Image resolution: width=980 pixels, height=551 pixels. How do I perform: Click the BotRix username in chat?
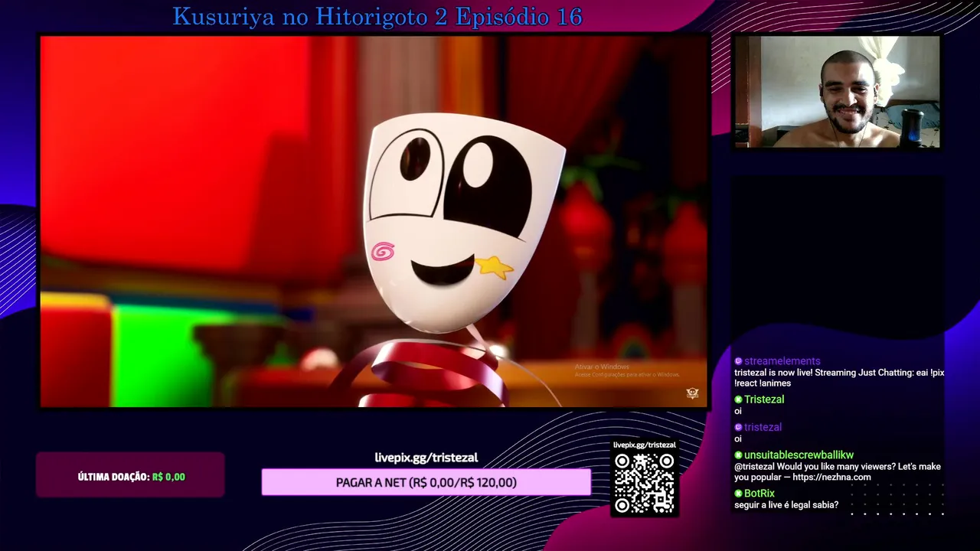759,494
